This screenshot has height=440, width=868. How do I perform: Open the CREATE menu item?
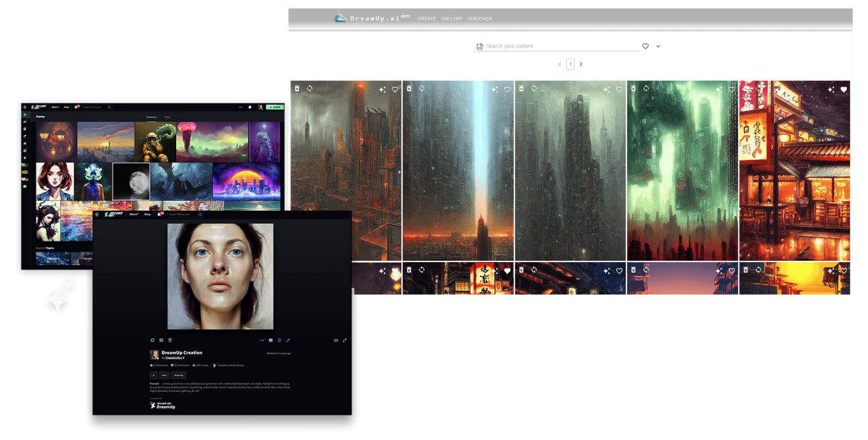click(x=427, y=19)
